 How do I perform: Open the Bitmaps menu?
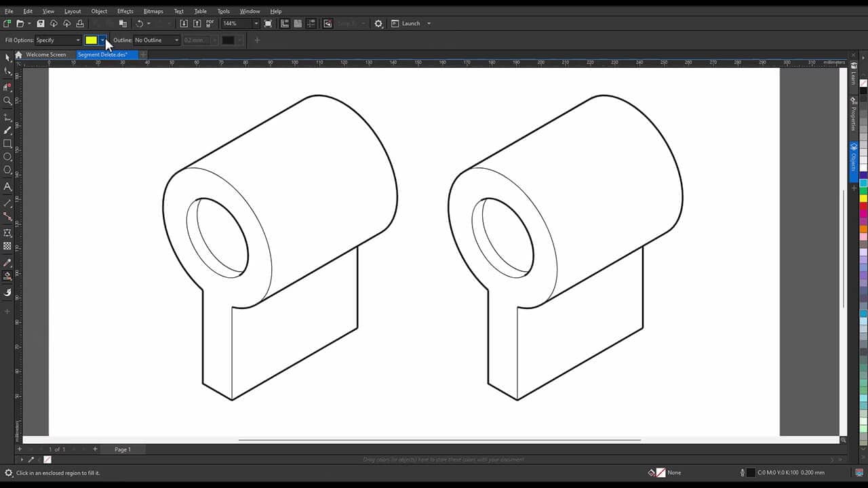point(153,12)
